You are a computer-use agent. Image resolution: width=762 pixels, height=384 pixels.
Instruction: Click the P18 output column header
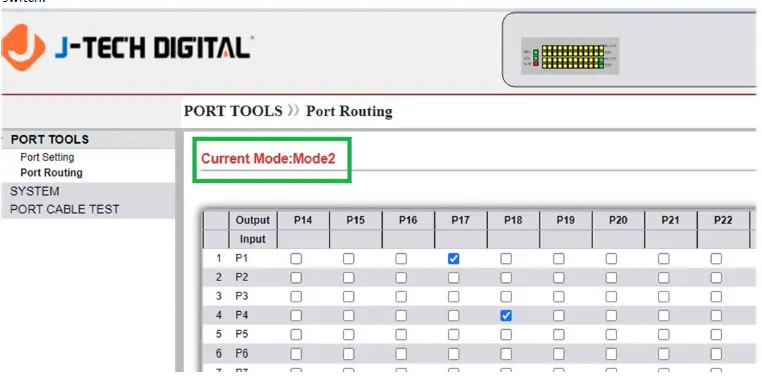tap(513, 220)
